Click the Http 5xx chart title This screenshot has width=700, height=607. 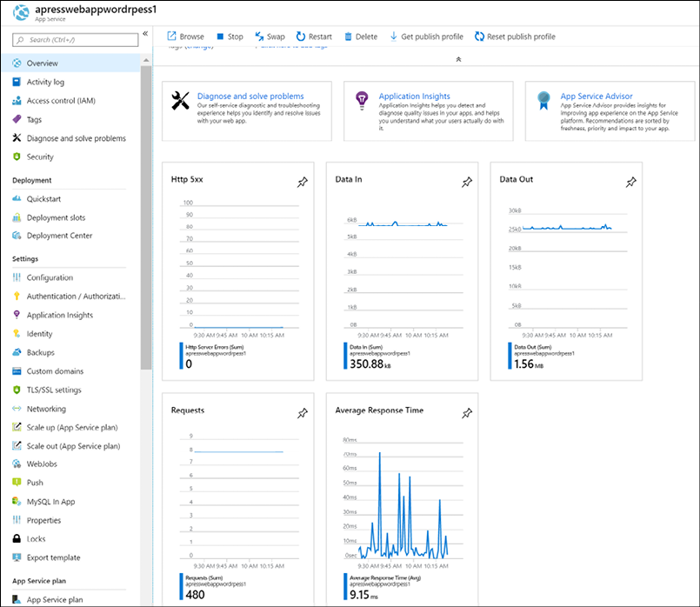(187, 179)
